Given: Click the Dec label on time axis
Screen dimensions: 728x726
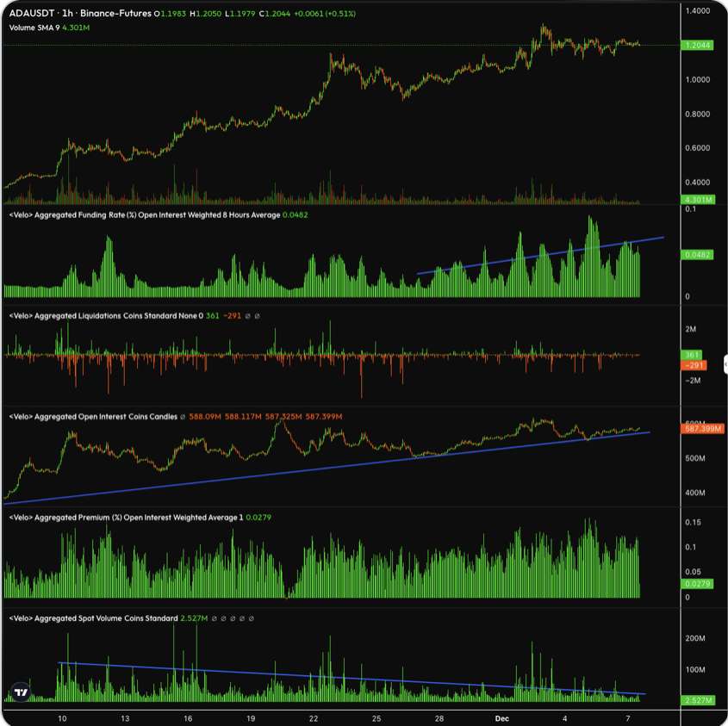Looking at the screenshot, I should click(x=502, y=718).
